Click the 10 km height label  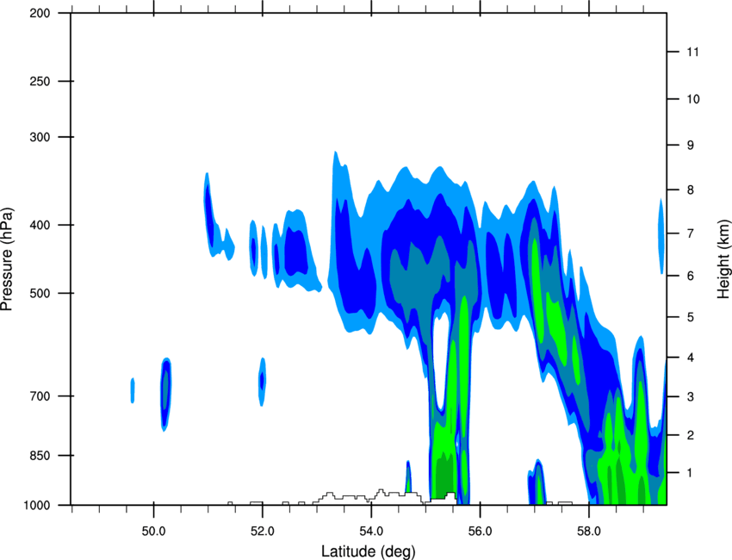(693, 99)
